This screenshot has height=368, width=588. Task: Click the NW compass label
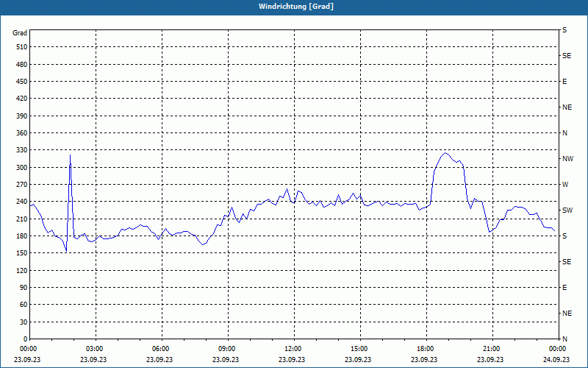[x=567, y=159]
